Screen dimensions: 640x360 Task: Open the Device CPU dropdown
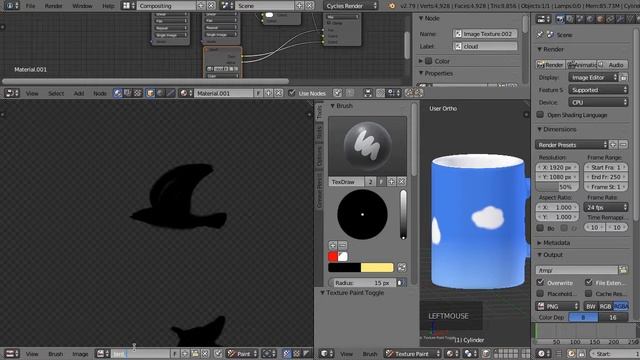pos(598,102)
